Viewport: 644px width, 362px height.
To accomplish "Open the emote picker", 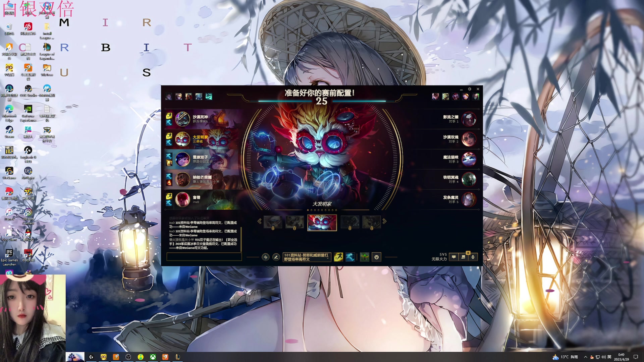I will [x=376, y=257].
